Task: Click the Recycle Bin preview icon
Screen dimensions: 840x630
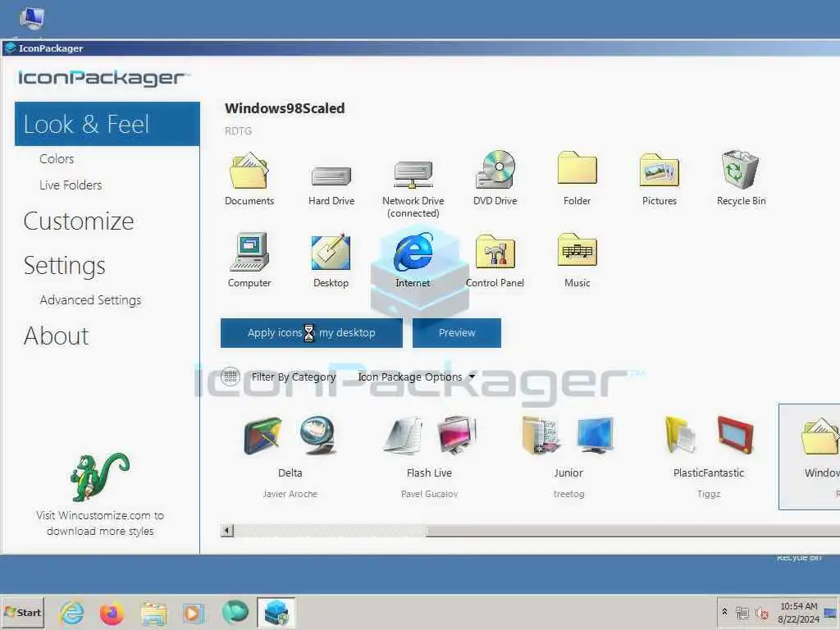Action: pyautogui.click(x=741, y=170)
